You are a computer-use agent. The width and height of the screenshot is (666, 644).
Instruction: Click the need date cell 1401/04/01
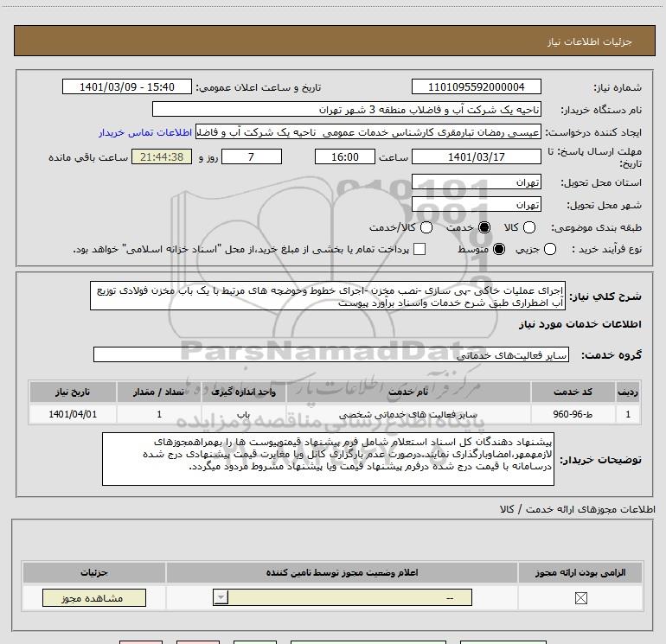(x=73, y=414)
